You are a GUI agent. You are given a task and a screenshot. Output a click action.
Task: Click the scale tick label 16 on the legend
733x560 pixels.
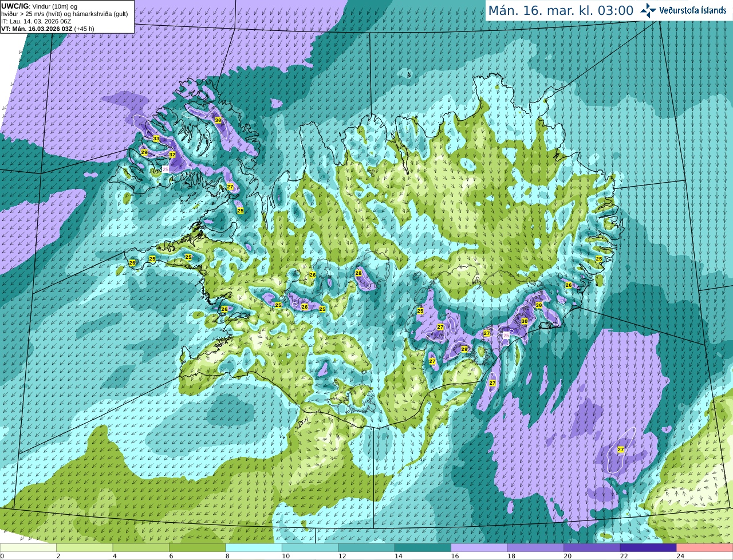(454, 556)
